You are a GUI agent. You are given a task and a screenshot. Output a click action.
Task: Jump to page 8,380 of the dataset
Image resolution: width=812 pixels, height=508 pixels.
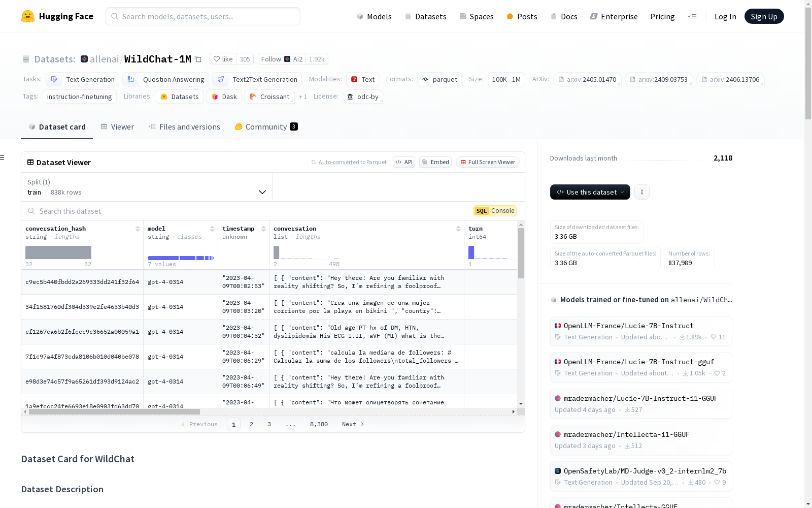(x=319, y=424)
